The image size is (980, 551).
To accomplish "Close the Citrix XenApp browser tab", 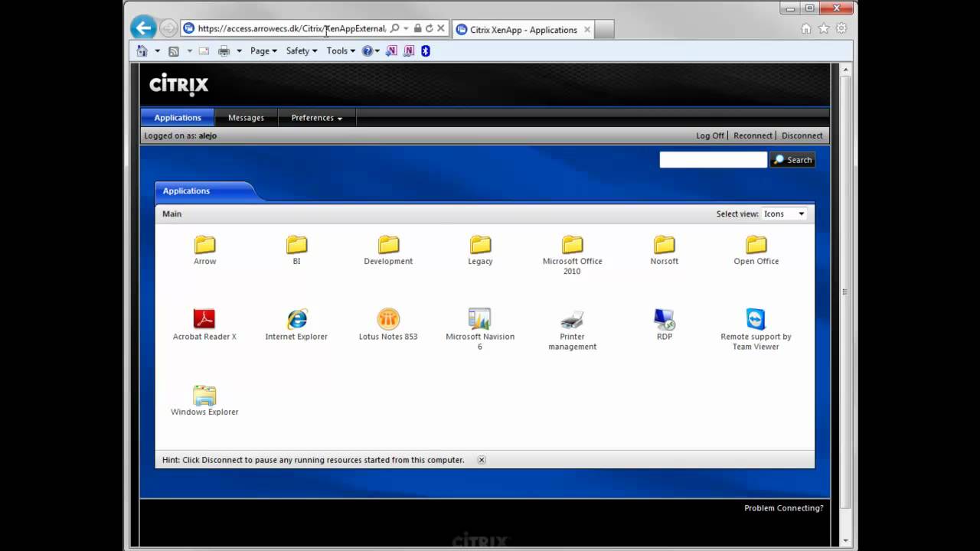I will [587, 30].
